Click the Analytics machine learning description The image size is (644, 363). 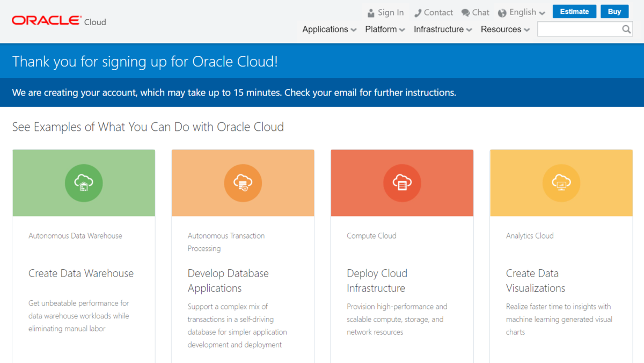click(559, 319)
